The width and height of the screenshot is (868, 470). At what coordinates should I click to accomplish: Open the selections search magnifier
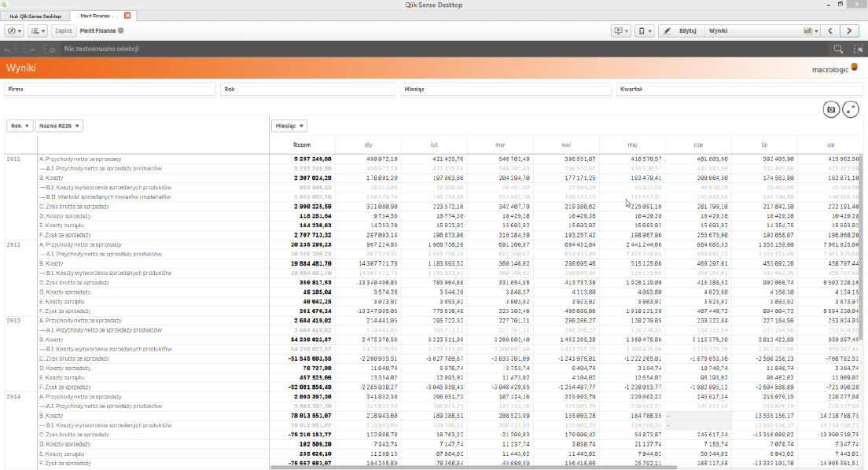coord(839,49)
